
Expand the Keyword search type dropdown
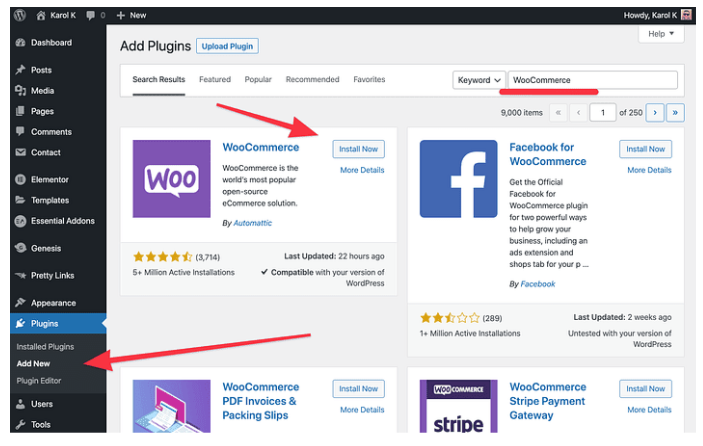[x=479, y=80]
